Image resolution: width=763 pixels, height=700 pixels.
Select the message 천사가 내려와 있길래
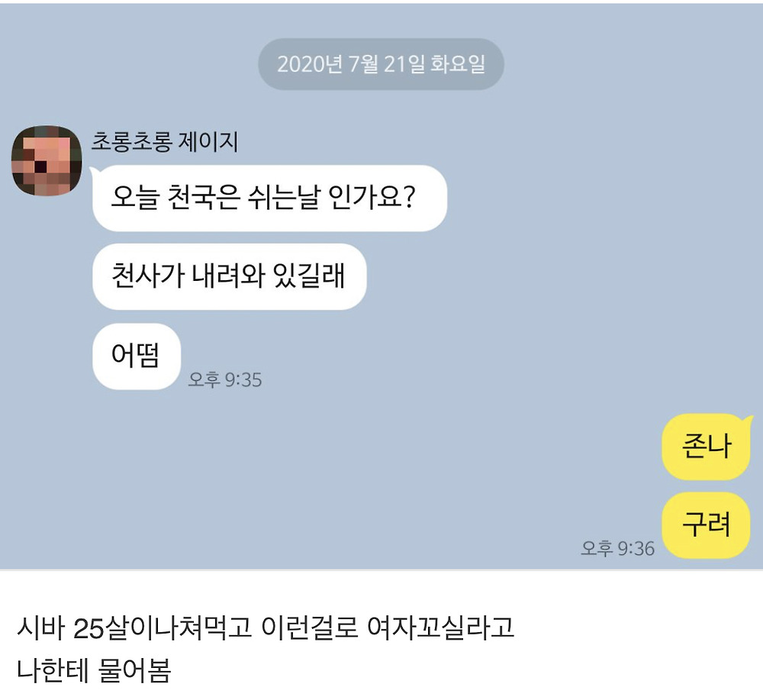(x=229, y=276)
